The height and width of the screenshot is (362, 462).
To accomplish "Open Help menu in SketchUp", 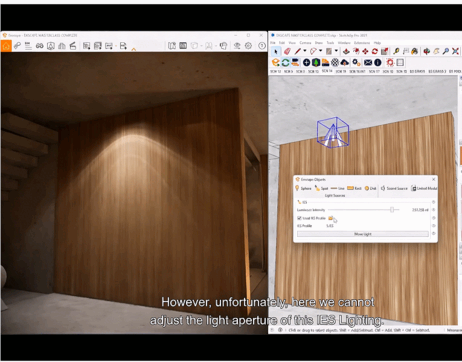I will pos(377,43).
